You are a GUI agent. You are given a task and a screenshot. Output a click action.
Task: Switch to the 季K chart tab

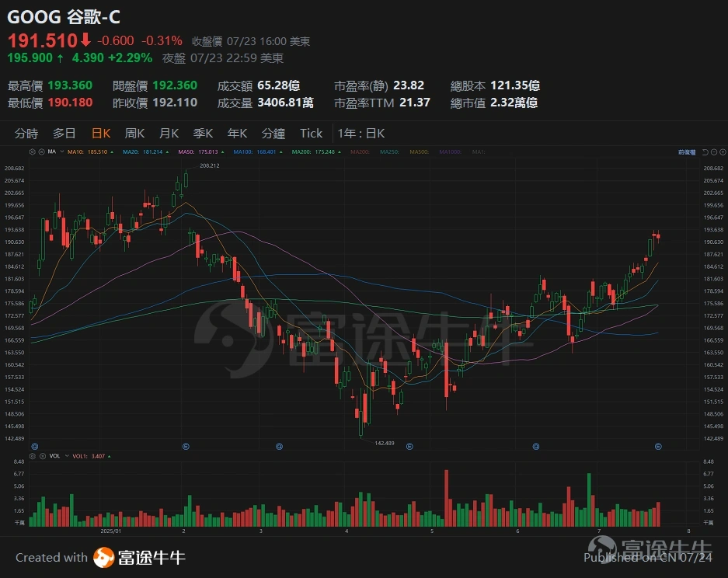coord(203,134)
